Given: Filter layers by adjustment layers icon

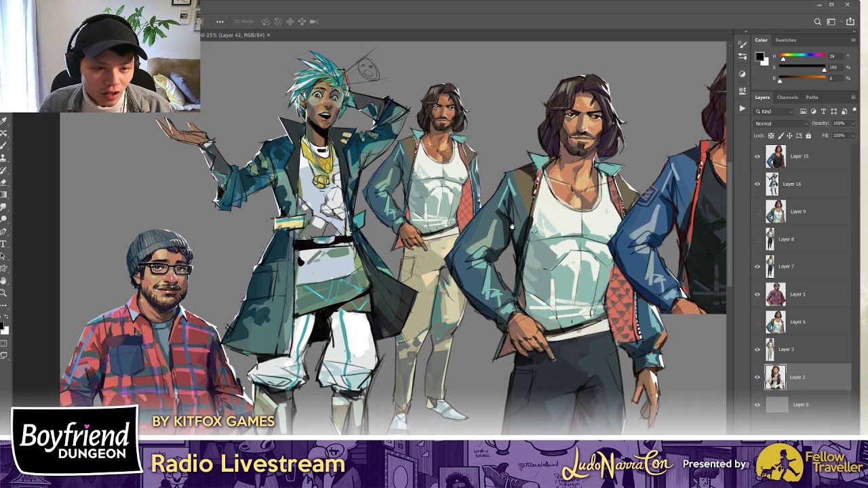Looking at the screenshot, I should click(813, 111).
